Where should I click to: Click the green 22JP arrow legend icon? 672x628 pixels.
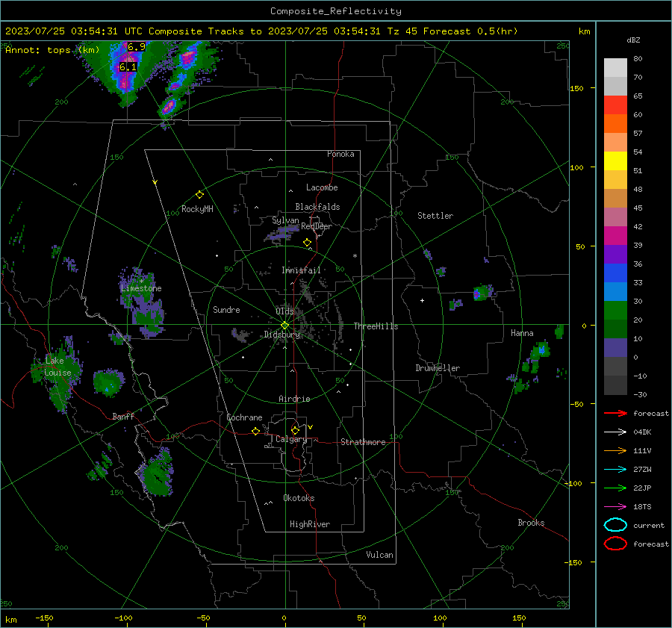click(615, 488)
